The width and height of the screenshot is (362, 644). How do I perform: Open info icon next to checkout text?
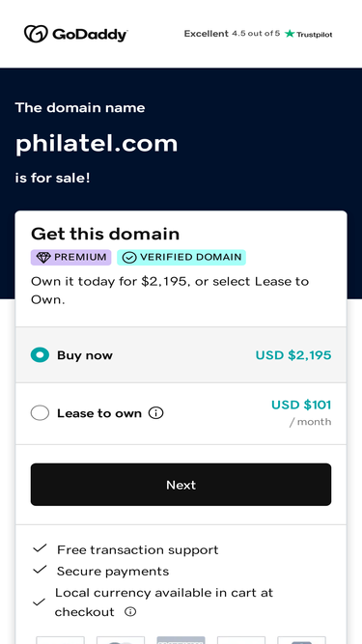(130, 612)
